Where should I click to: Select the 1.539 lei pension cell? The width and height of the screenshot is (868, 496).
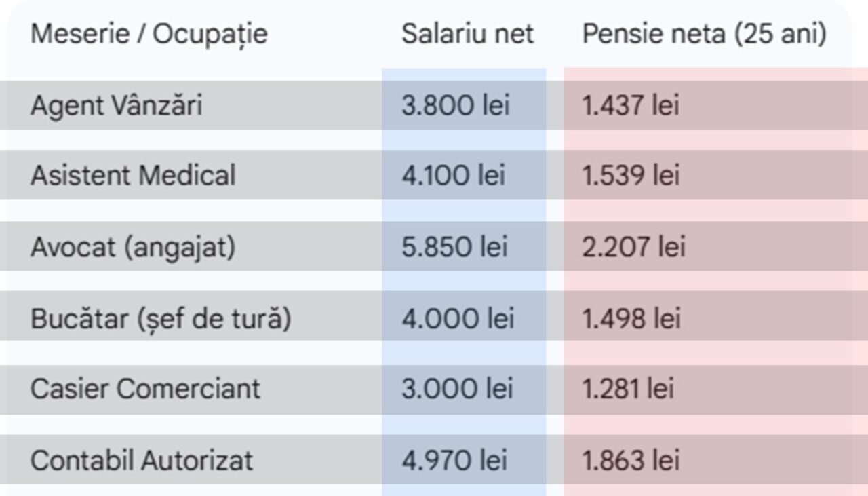(631, 175)
